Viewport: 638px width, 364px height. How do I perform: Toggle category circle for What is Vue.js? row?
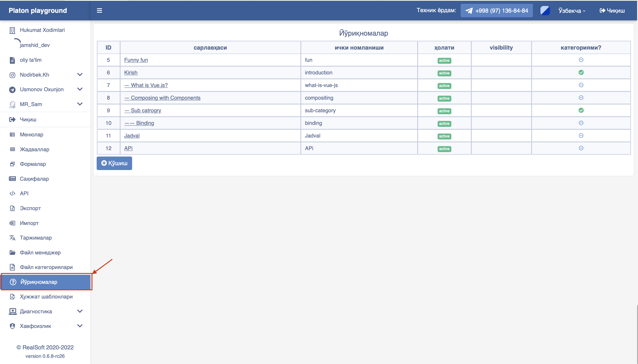pos(581,85)
